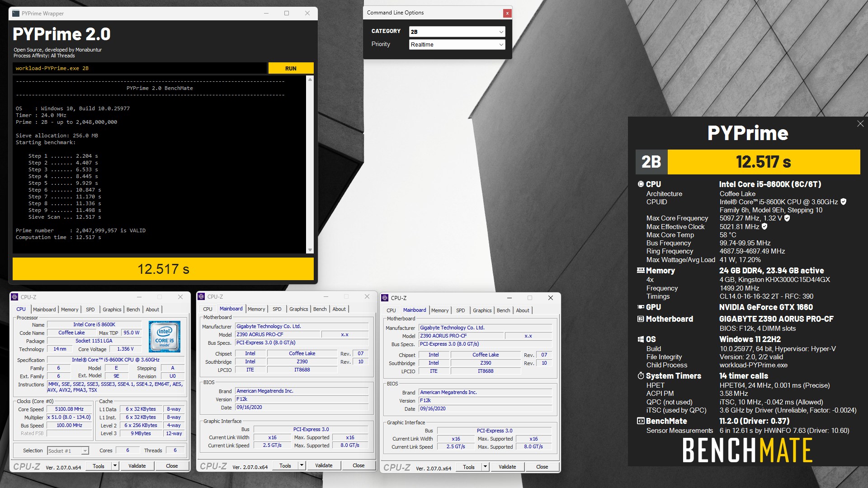
Task: Switch to CPU tab in right CPU-Z
Action: (391, 310)
